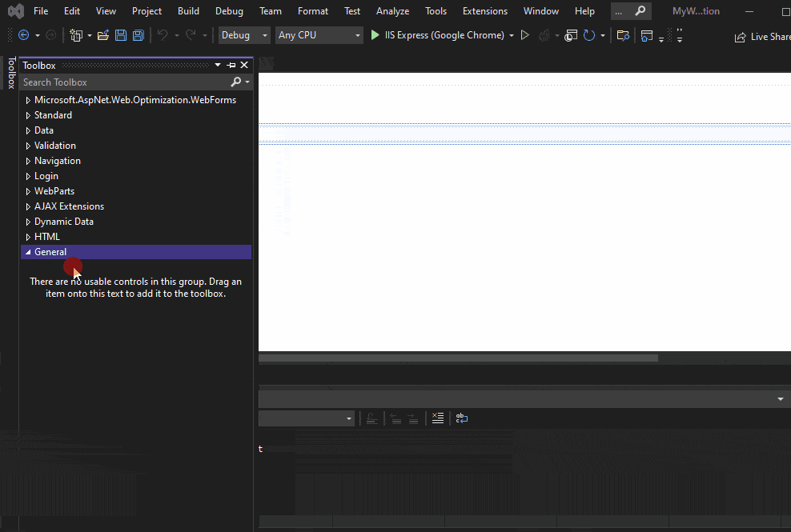Open the Format menu
The width and height of the screenshot is (791, 532).
click(313, 10)
